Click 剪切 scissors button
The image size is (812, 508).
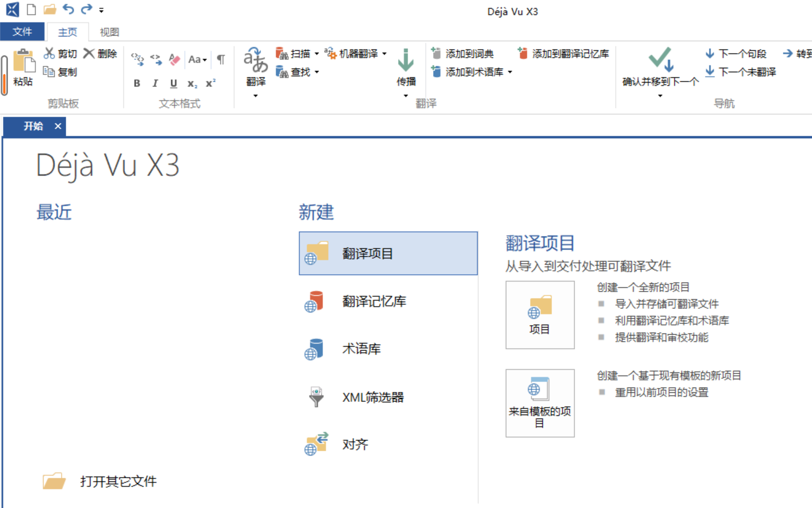[x=60, y=54]
